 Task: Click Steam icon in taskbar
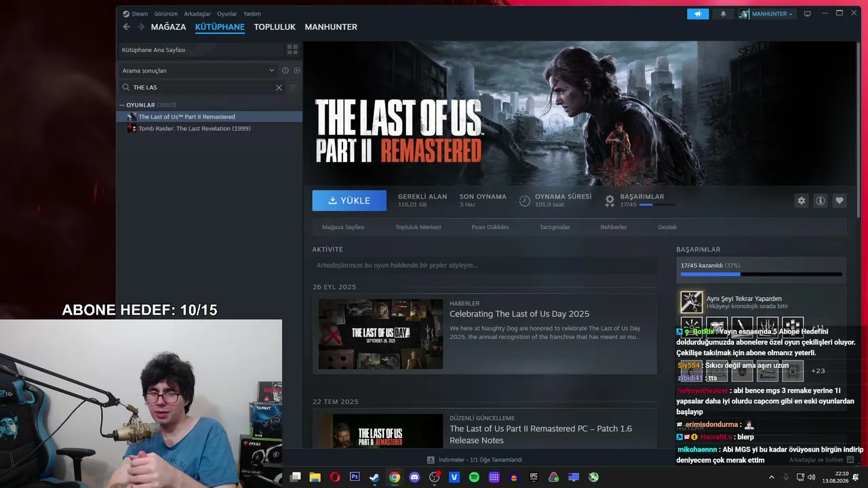374,477
